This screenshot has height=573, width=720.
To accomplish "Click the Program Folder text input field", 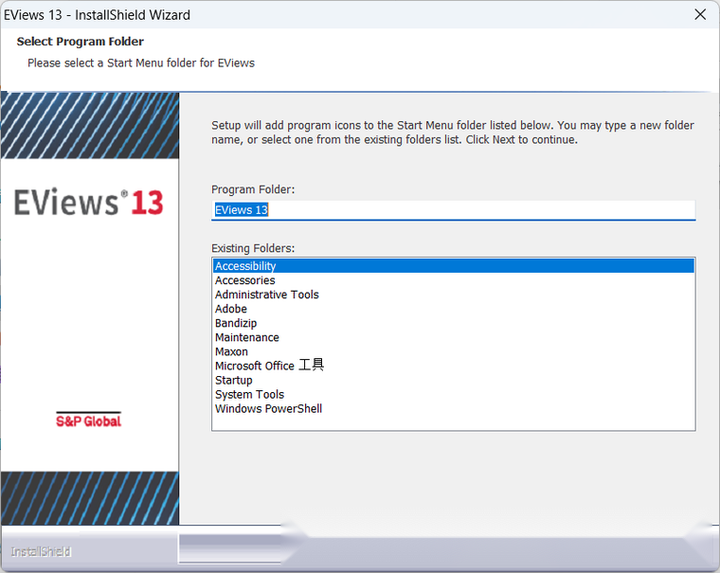I will pos(453,210).
